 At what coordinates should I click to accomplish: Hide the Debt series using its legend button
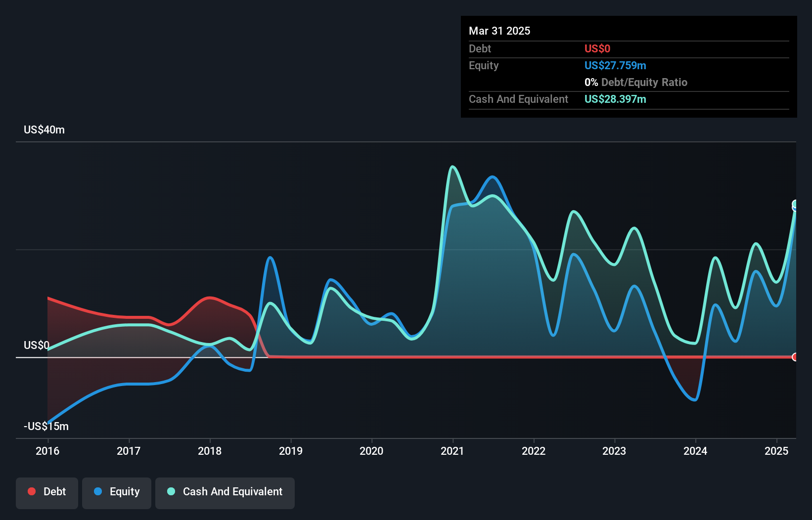[x=47, y=492]
